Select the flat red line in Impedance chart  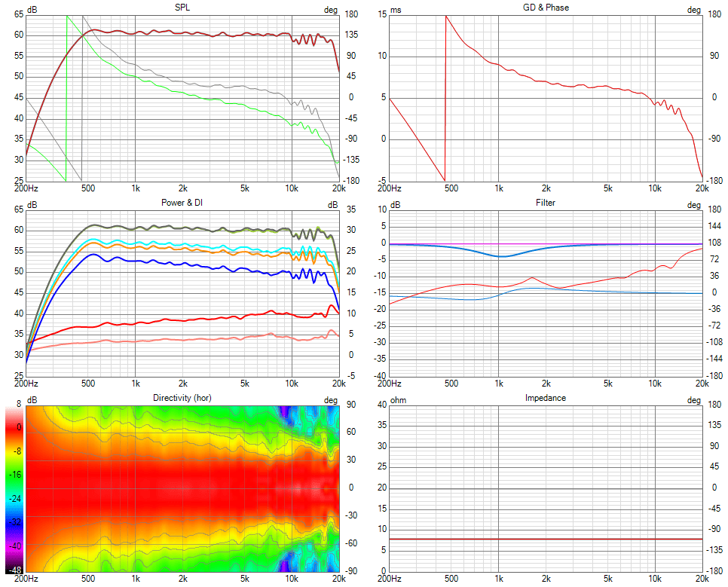click(x=546, y=539)
